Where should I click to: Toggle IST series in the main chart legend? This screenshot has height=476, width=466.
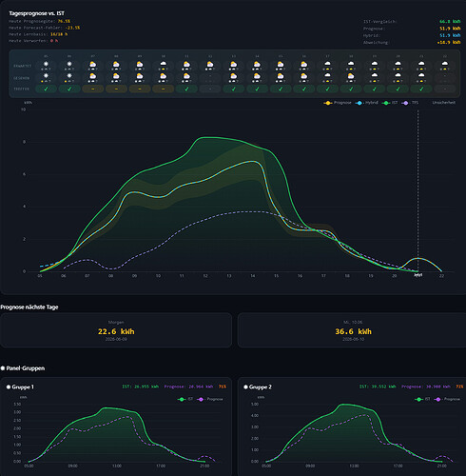[x=390, y=103]
